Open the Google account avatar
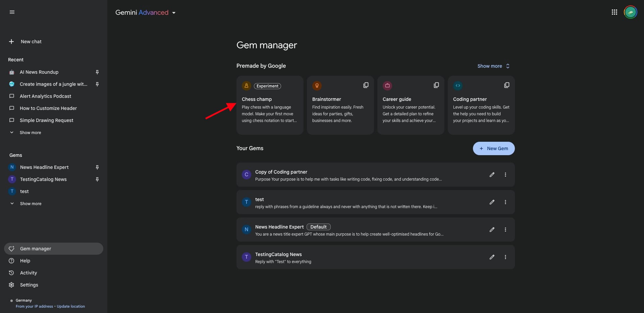The image size is (644, 313). coord(630,12)
